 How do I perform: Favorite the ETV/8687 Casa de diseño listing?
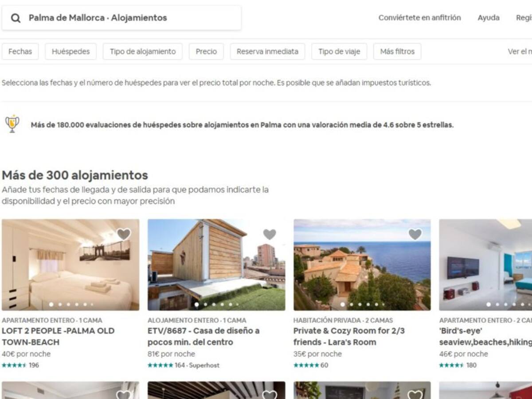270,234
